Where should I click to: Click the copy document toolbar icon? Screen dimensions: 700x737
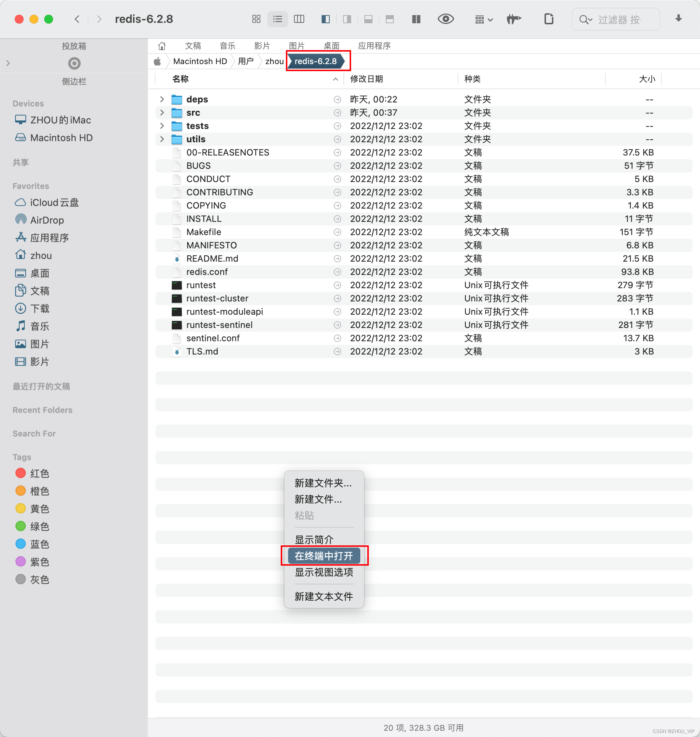click(549, 19)
